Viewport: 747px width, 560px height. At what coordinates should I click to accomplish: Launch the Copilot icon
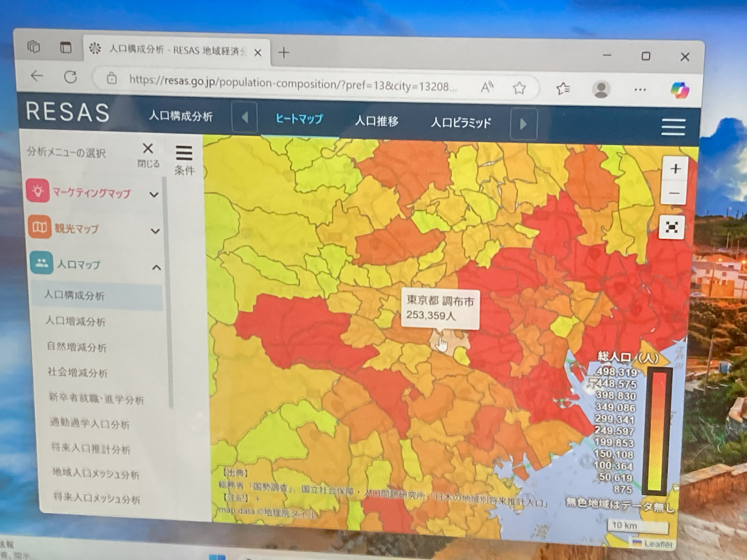[680, 90]
